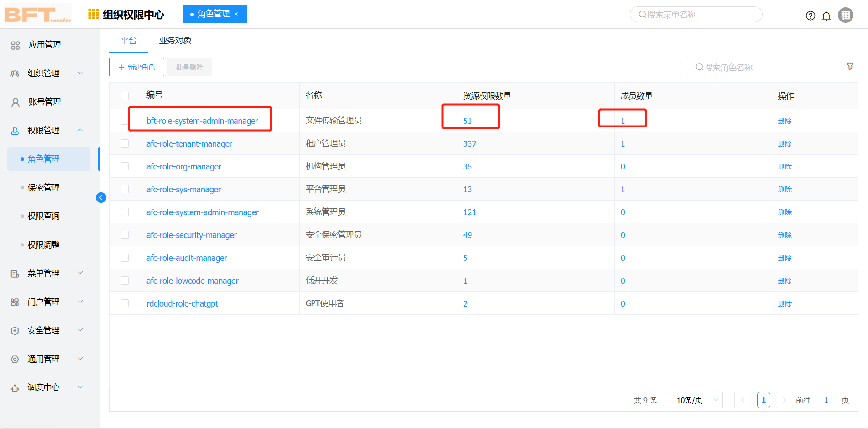Open 菜单管理 from the sidebar
The width and height of the screenshot is (868, 429).
click(15, 273)
